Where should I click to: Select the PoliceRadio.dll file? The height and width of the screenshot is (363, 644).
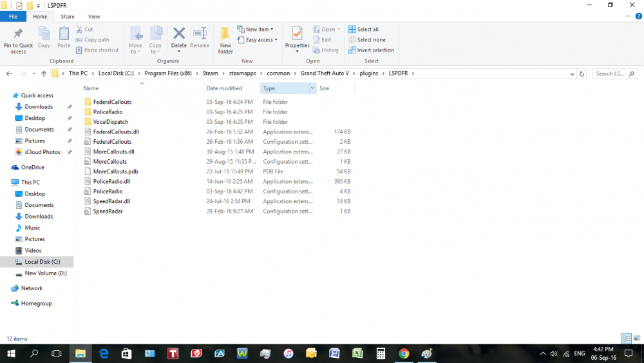[111, 181]
